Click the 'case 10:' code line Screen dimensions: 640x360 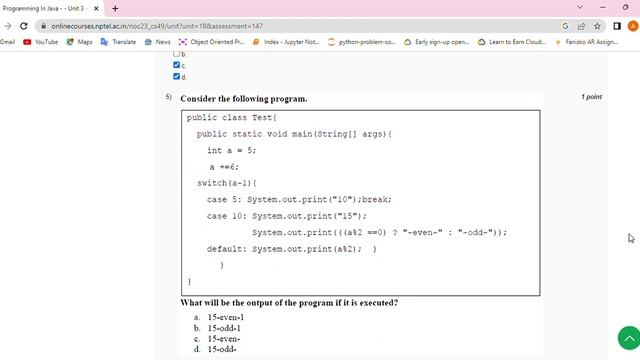point(287,216)
